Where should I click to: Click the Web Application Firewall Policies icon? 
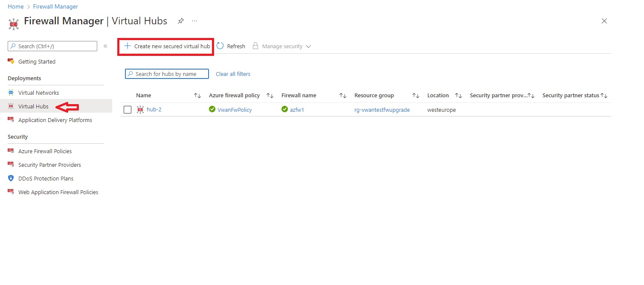(11, 192)
